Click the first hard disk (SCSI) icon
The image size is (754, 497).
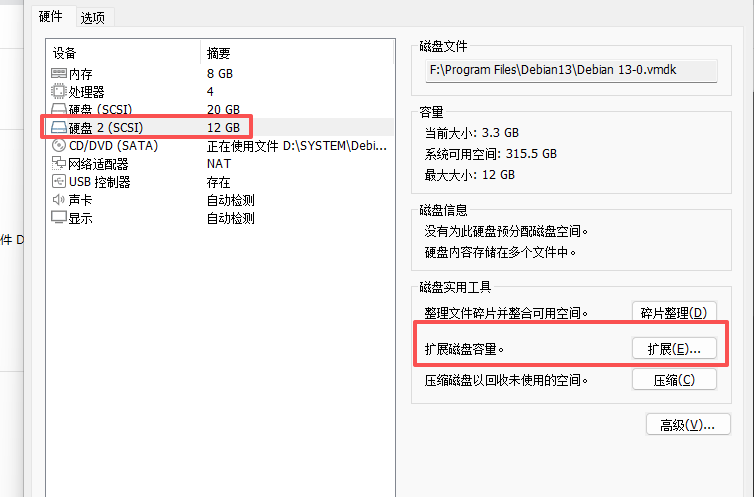pos(59,109)
